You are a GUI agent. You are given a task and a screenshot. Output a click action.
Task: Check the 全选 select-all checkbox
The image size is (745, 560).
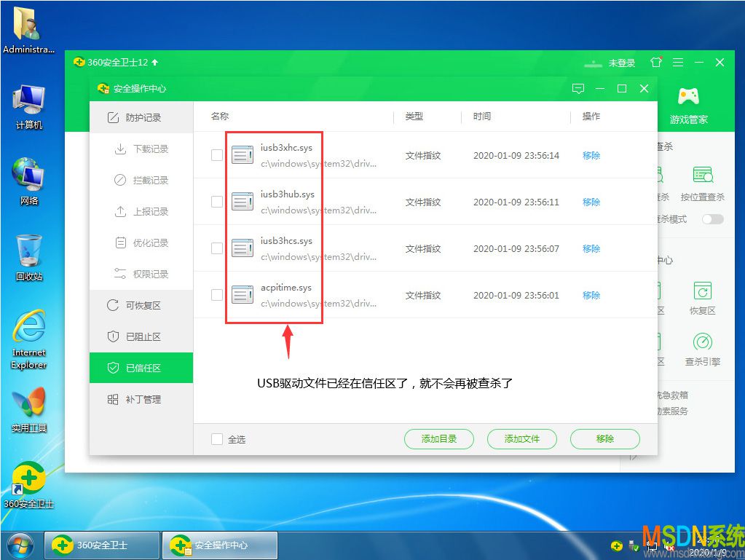tap(217, 439)
